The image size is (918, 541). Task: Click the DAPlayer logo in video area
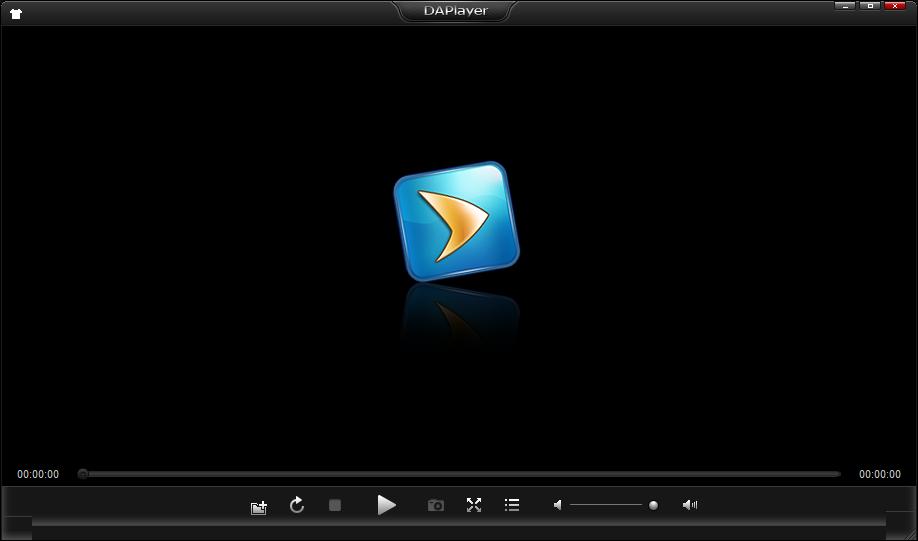click(457, 221)
